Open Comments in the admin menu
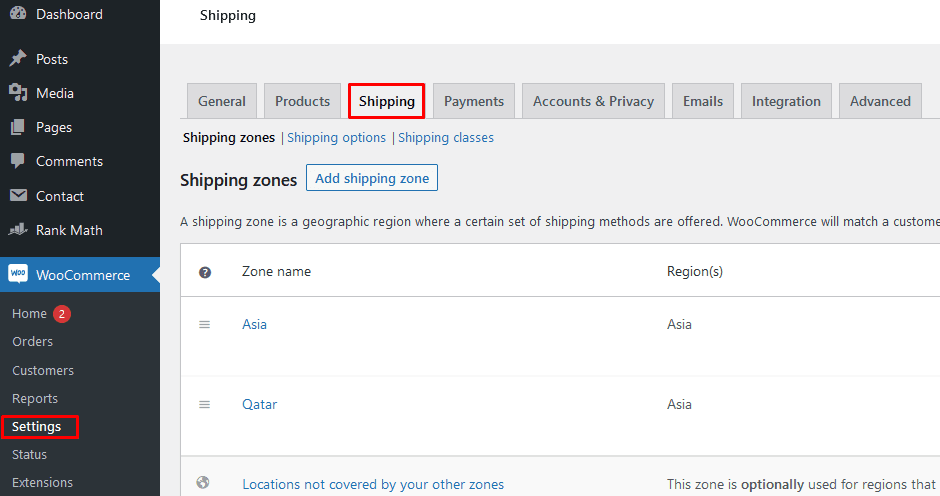The width and height of the screenshot is (940, 496). pyautogui.click(x=69, y=161)
